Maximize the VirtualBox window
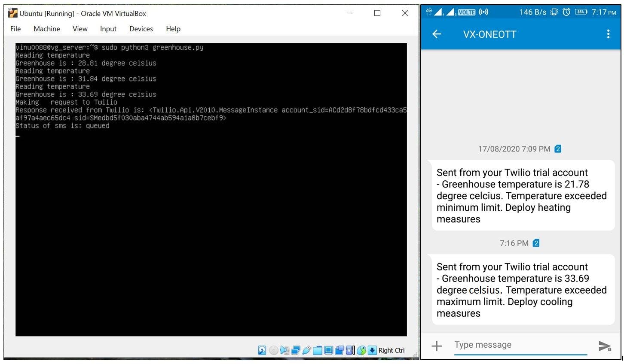The height and width of the screenshot is (364, 624). [377, 13]
